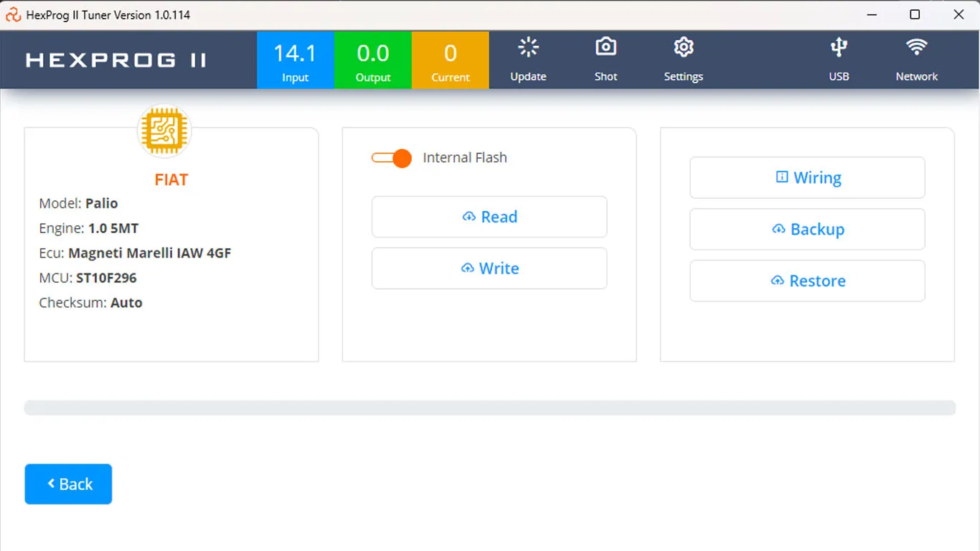Toggle the Internal Flash switch

392,158
